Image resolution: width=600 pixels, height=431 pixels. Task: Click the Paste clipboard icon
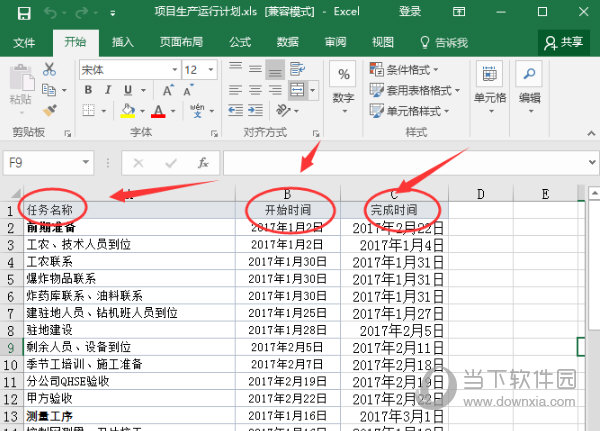point(21,80)
